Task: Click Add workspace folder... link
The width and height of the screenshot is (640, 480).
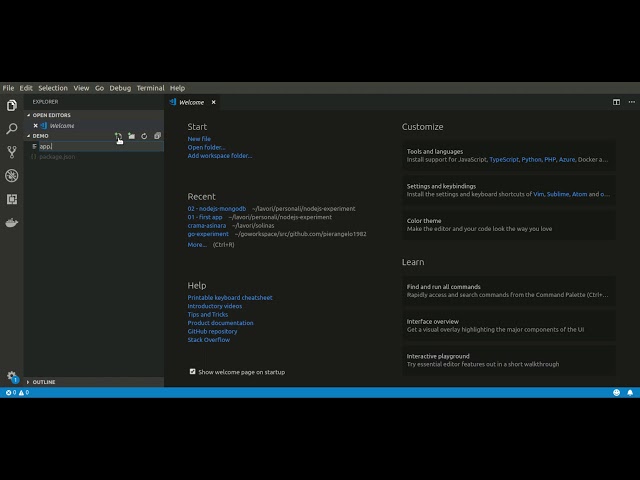Action: coord(220,156)
